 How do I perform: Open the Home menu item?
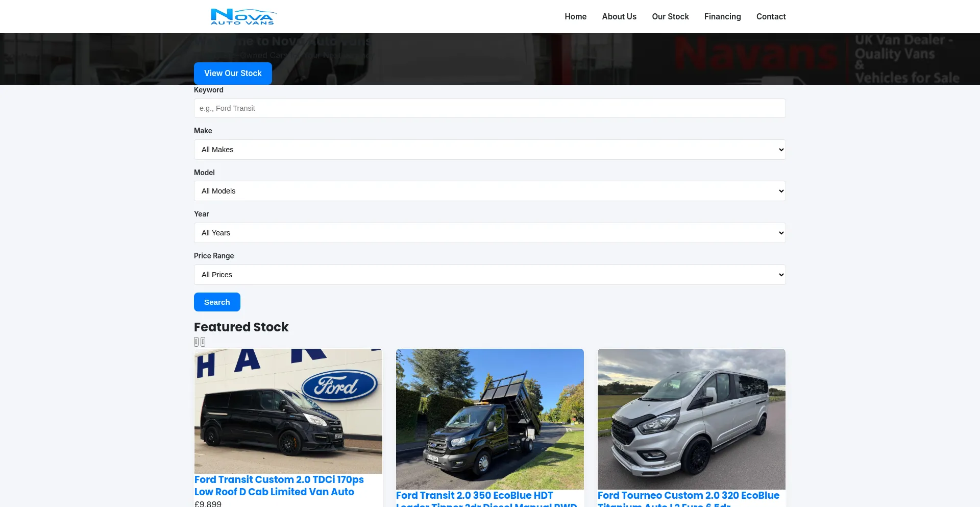pos(575,16)
